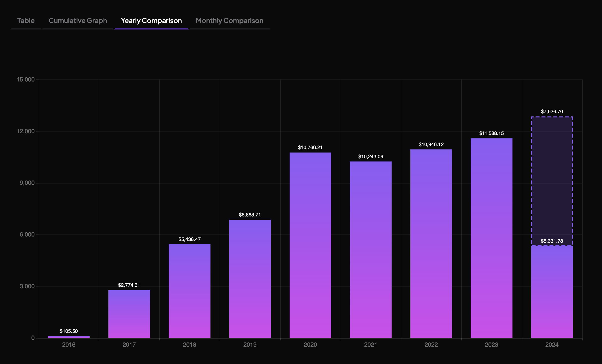Click the 2023 bar showing $11,588.15

pos(491,238)
